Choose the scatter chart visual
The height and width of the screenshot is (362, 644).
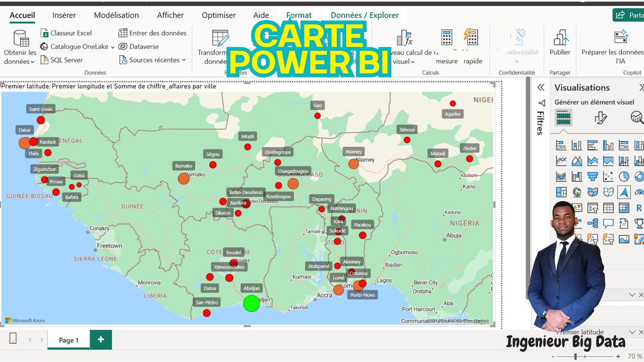pos(608,177)
